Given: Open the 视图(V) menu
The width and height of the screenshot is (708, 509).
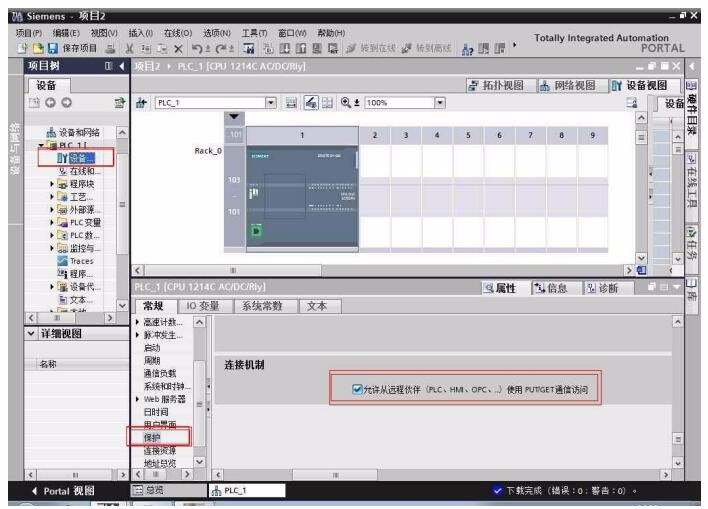Looking at the screenshot, I should click(104, 33).
